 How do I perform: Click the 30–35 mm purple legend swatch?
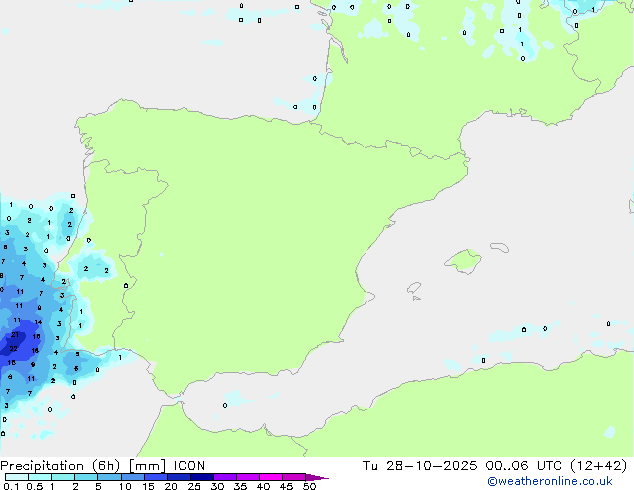(x=225, y=477)
